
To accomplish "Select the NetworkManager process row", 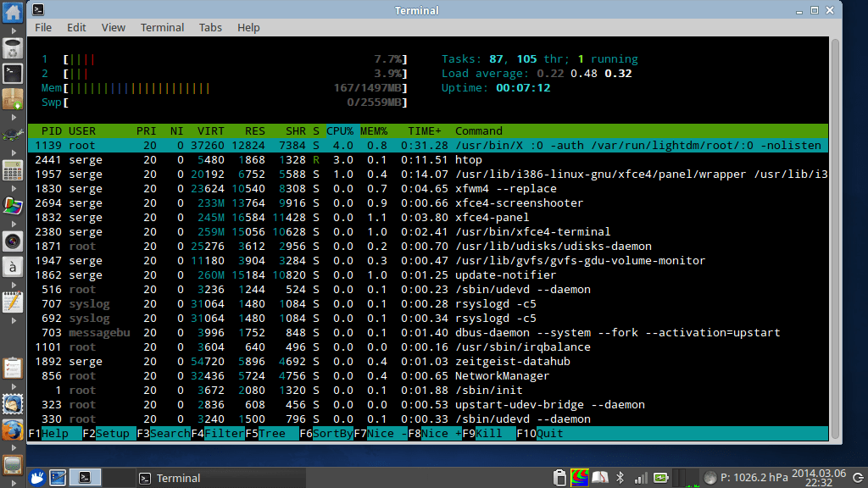I will 428,375.
